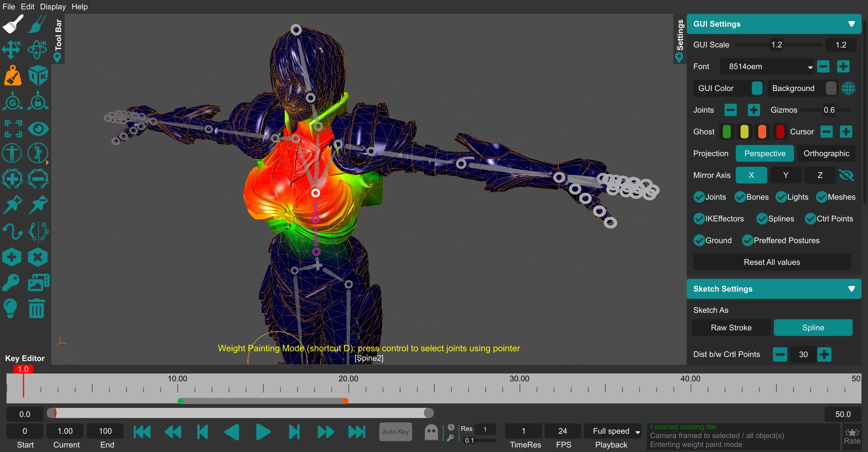Switch projection to Orthographic
The width and height of the screenshot is (868, 452).
click(x=826, y=154)
